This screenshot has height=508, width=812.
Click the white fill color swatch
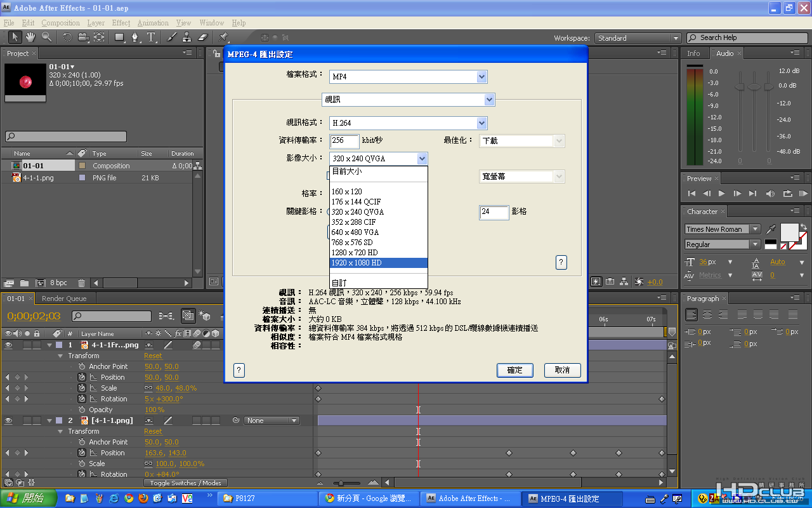pyautogui.click(x=789, y=232)
